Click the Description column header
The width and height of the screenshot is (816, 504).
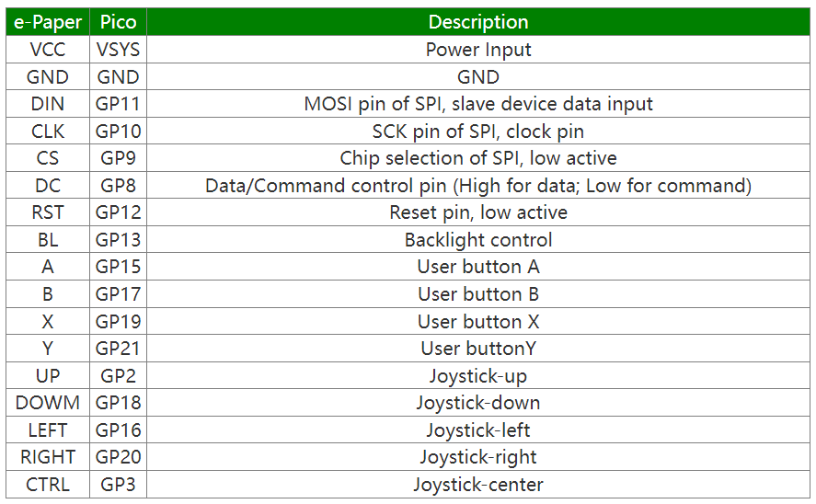coord(478,22)
